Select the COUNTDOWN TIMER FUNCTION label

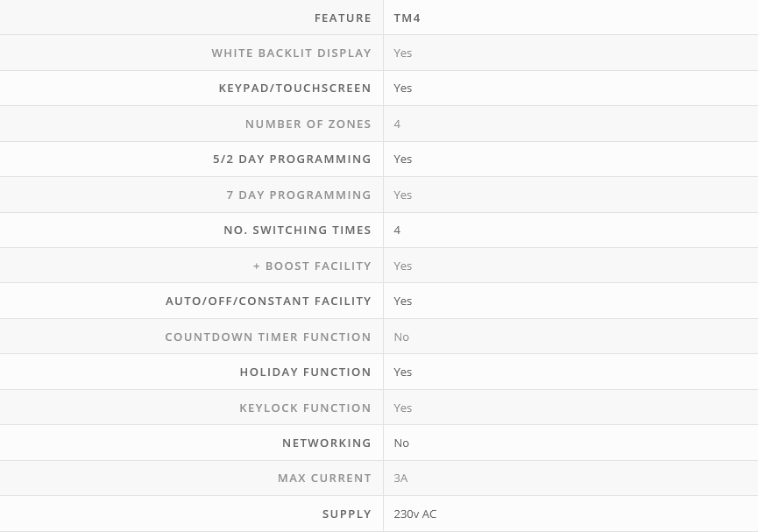[267, 337]
